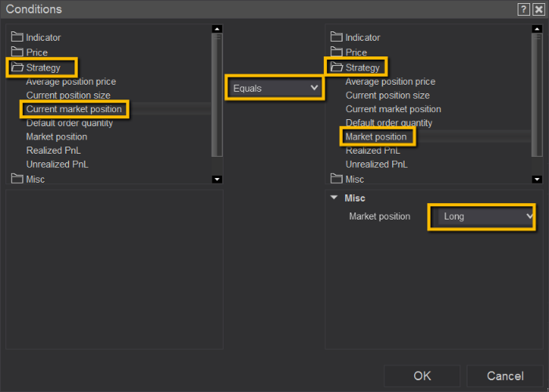
Task: Open the Market position Long dropdown
Action: [x=482, y=216]
